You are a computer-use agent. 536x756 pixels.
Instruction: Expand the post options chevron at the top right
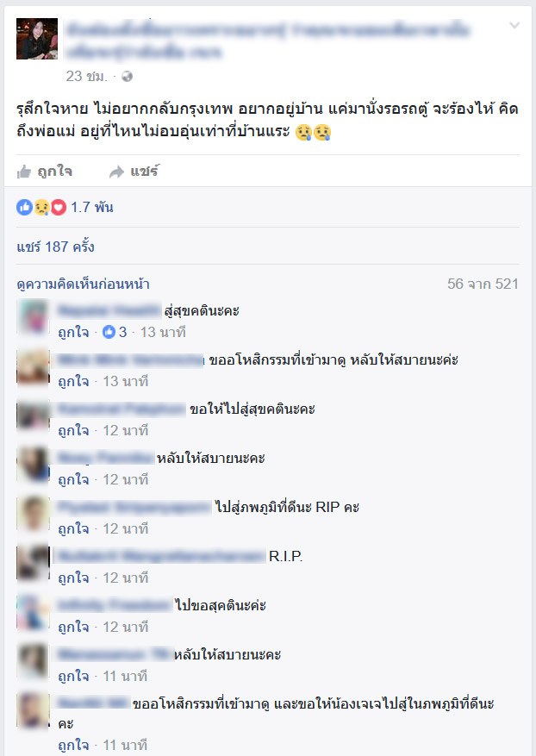tap(514, 25)
